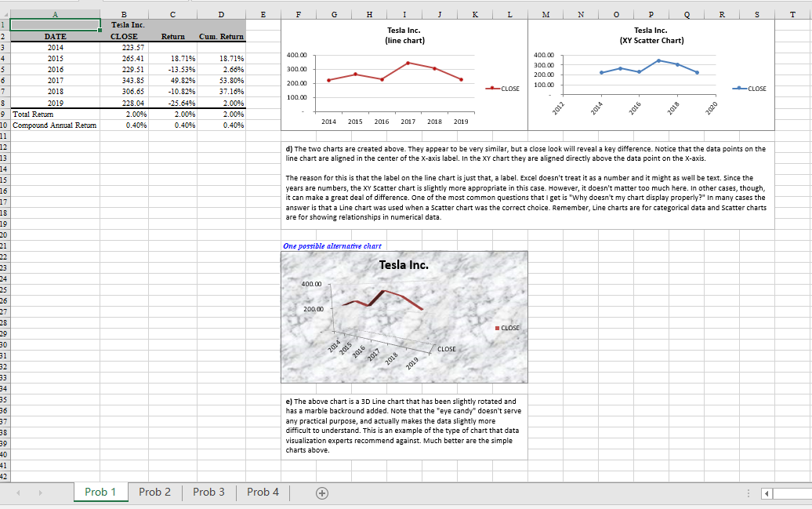Switch to the Prob 4 sheet tab
Screen dimensions: 812x509
point(263,492)
